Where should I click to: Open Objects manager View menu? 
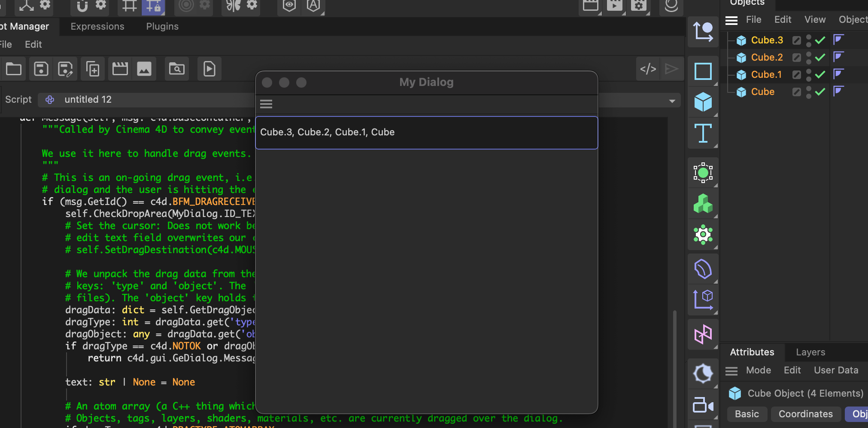click(x=815, y=20)
